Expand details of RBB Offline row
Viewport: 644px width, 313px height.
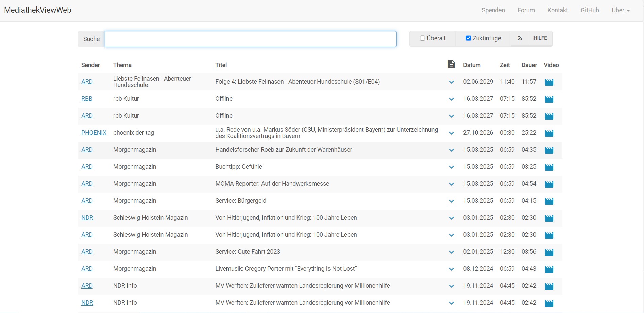pyautogui.click(x=451, y=99)
